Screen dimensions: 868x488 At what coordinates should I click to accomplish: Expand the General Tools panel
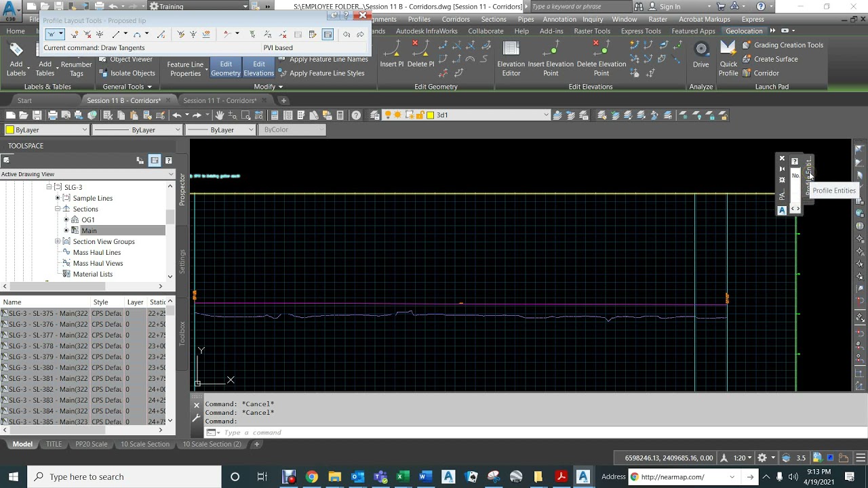127,87
